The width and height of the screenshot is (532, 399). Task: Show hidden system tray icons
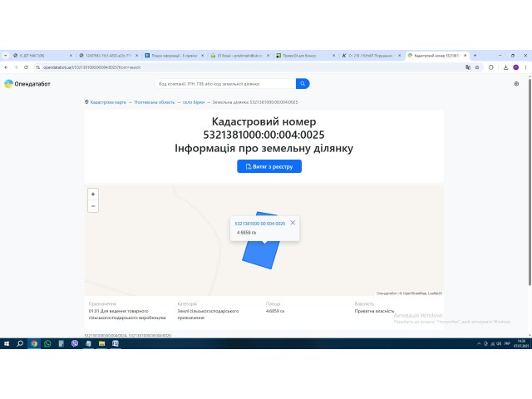(479, 343)
